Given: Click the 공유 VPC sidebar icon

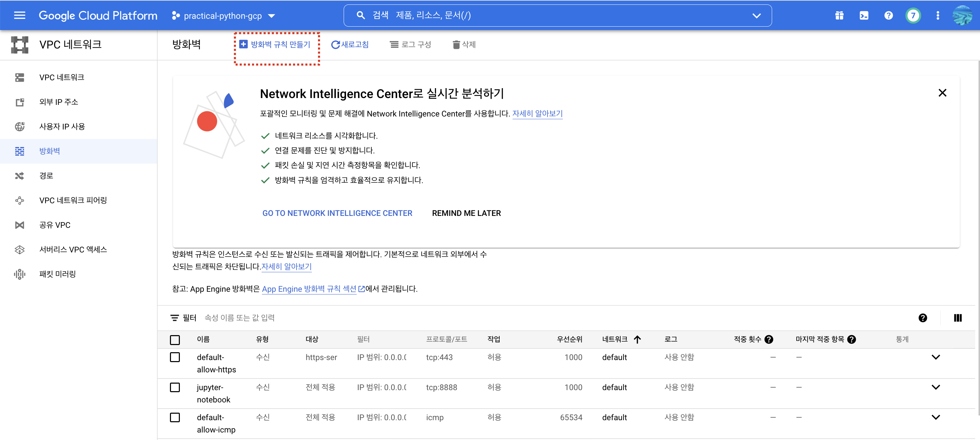Looking at the screenshot, I should (19, 225).
